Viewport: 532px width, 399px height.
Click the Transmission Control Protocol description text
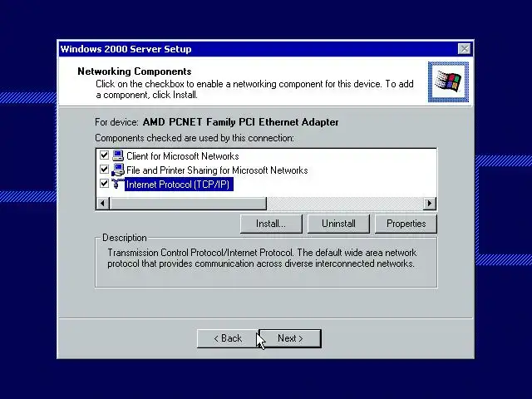(262, 259)
